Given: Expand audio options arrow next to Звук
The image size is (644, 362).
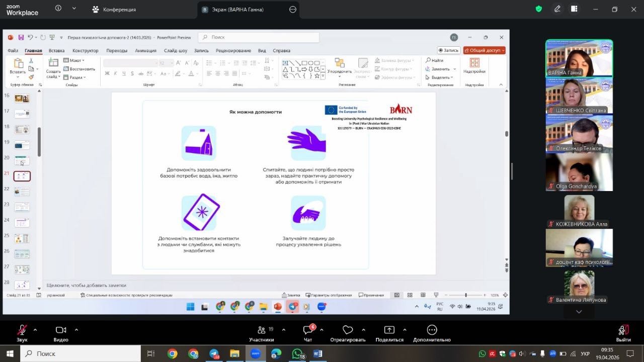Looking at the screenshot, I should point(35,330).
